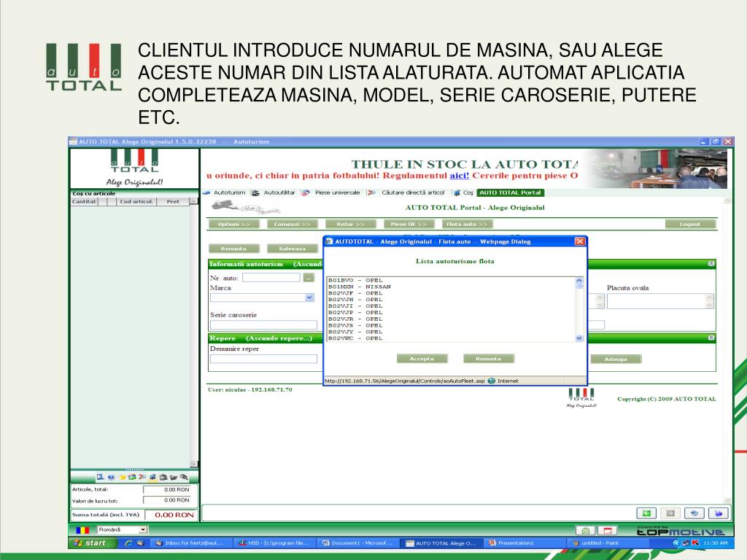Click the red K tray icon
Viewport: 747px width, 560px height.
click(695, 542)
